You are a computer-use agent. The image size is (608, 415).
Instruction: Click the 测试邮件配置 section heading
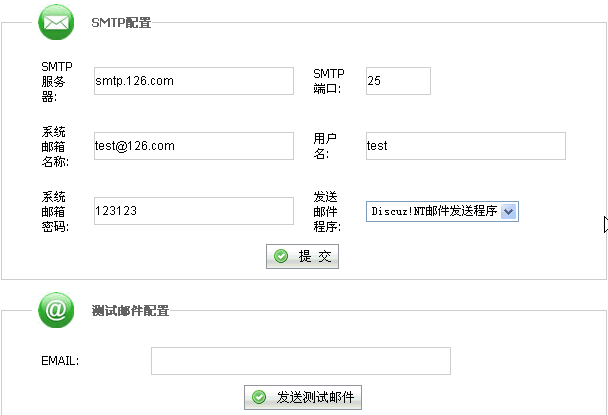coord(131,311)
